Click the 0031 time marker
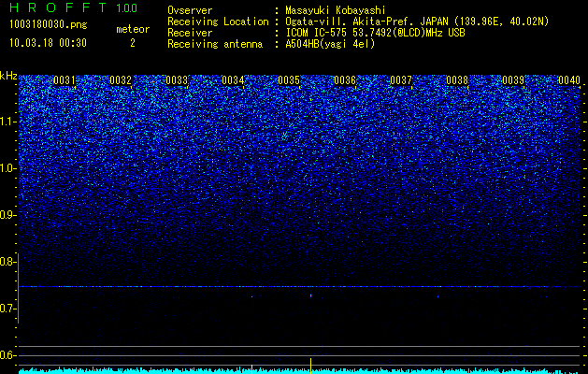This screenshot has width=588, height=374. click(65, 80)
